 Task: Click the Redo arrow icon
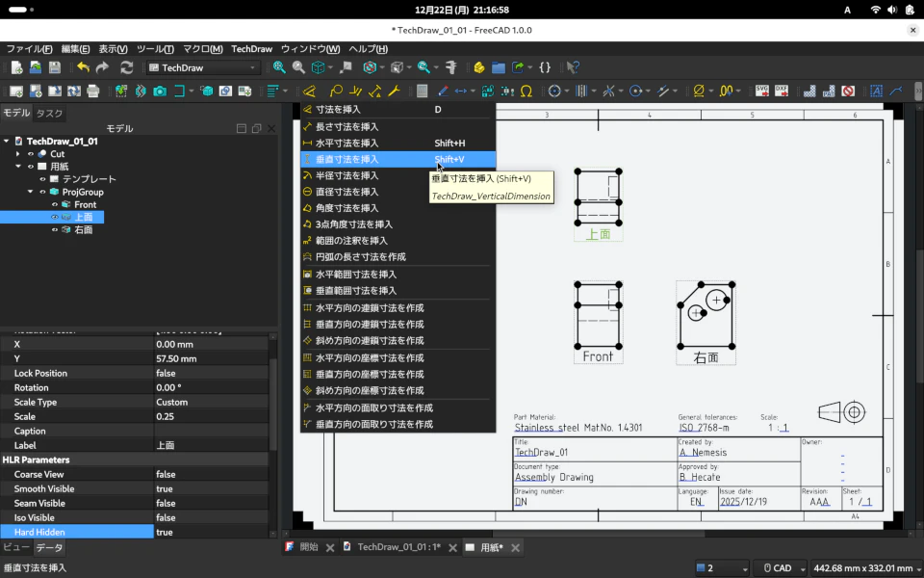click(103, 67)
